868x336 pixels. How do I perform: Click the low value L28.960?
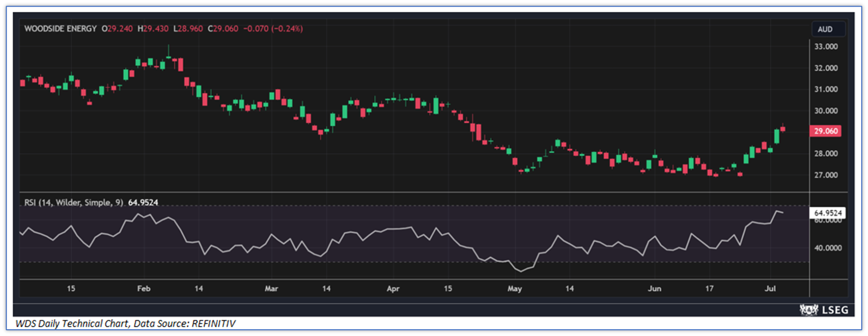[188, 29]
